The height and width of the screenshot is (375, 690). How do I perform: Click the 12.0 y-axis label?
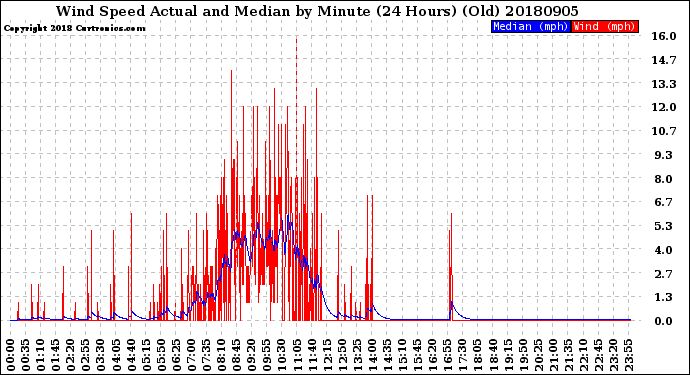tap(664, 107)
